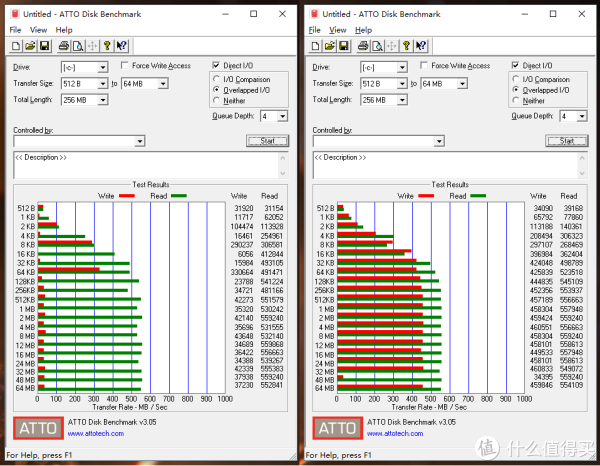Click green Read legend swatch, right window
Viewport: 600px width, 466px height.
tap(478, 196)
